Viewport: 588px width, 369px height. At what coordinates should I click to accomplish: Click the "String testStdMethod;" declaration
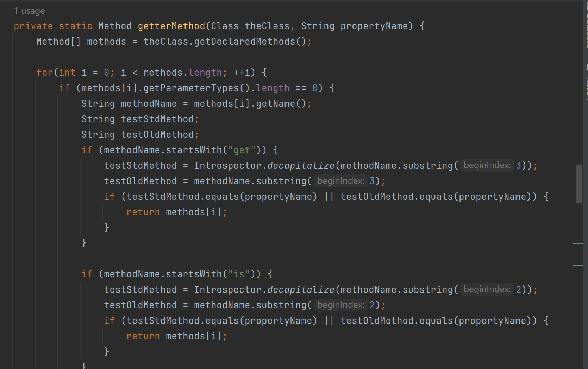[x=140, y=119]
